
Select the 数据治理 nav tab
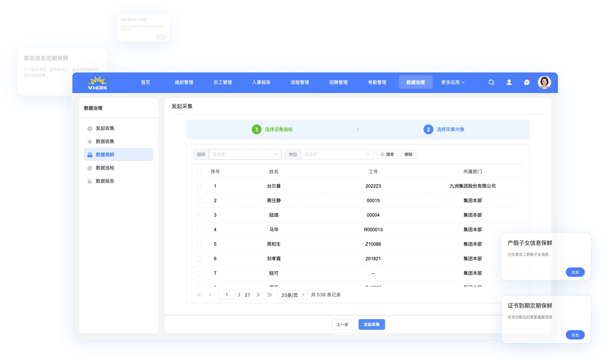(x=416, y=82)
